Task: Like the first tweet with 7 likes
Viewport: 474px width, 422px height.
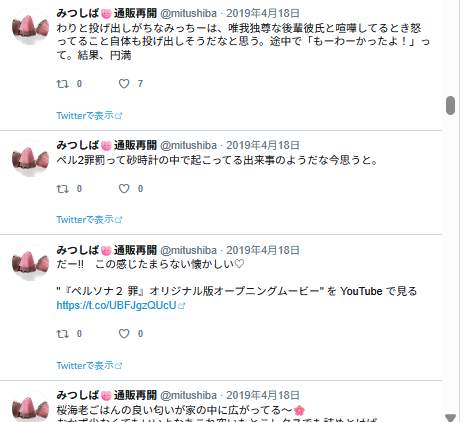Action: (x=124, y=84)
